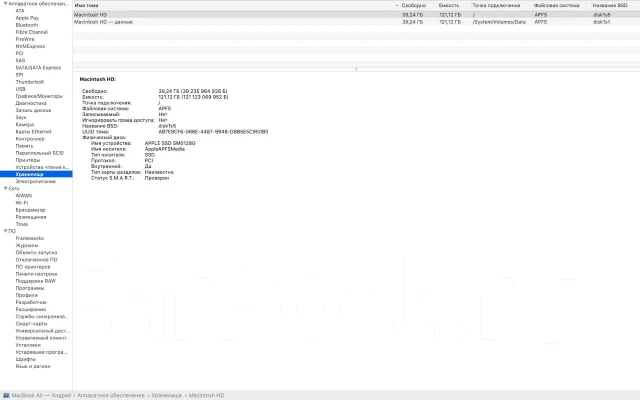Open Установки installations section
The height and width of the screenshot is (400, 640).
tap(28, 345)
